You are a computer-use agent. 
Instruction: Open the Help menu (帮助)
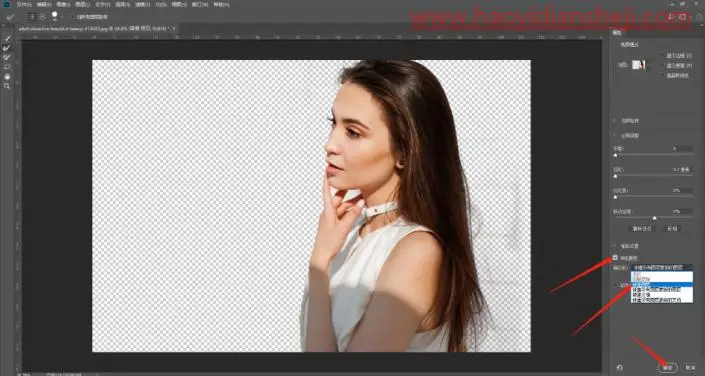(221, 5)
